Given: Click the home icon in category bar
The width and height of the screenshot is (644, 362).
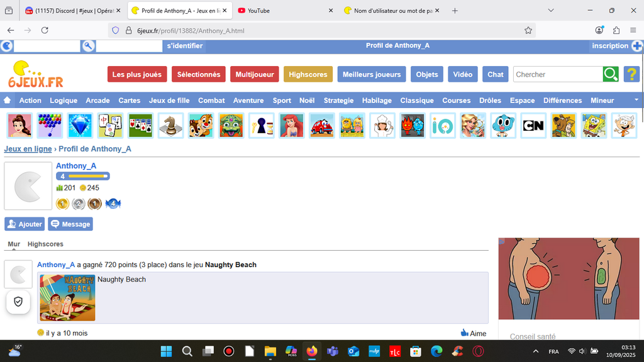Looking at the screenshot, I should click(7, 100).
